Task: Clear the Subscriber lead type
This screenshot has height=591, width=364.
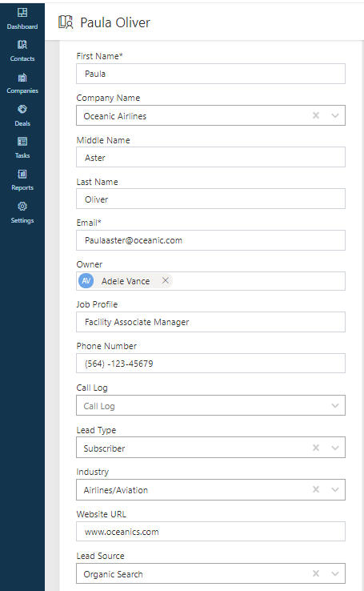Action: (316, 448)
